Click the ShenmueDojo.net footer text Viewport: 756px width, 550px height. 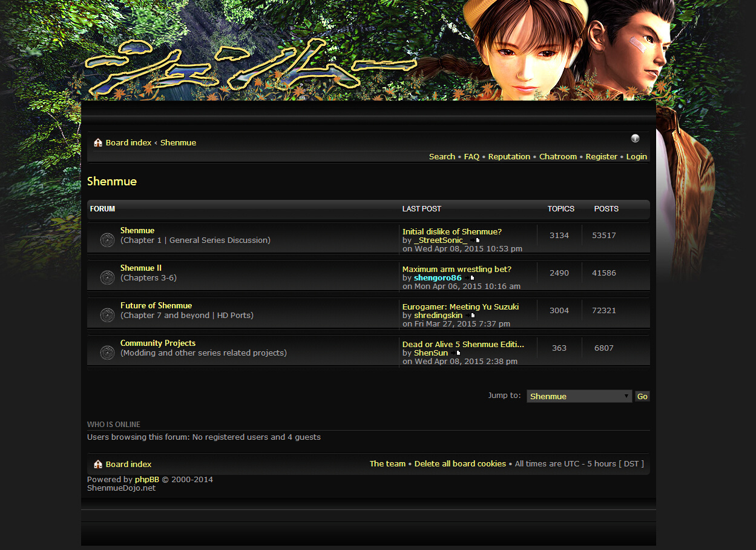point(121,488)
